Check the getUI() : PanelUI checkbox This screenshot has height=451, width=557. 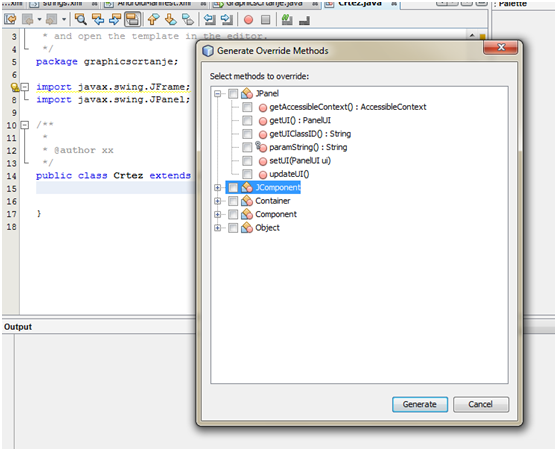coord(247,120)
